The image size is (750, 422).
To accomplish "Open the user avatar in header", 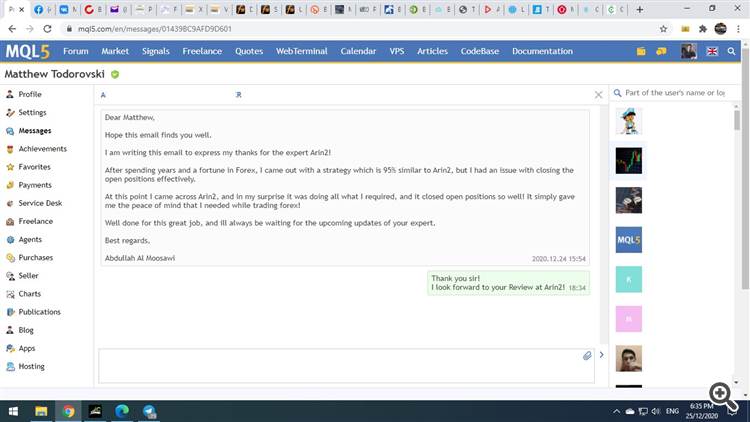I will 688,51.
